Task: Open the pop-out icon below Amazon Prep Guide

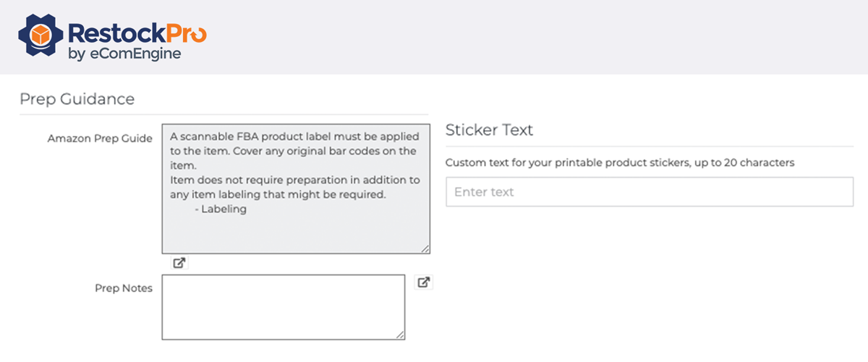Action: pyautogui.click(x=179, y=263)
